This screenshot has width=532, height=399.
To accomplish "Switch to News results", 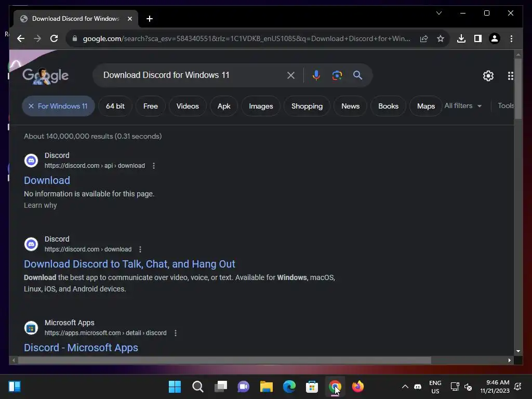I will coord(350,106).
